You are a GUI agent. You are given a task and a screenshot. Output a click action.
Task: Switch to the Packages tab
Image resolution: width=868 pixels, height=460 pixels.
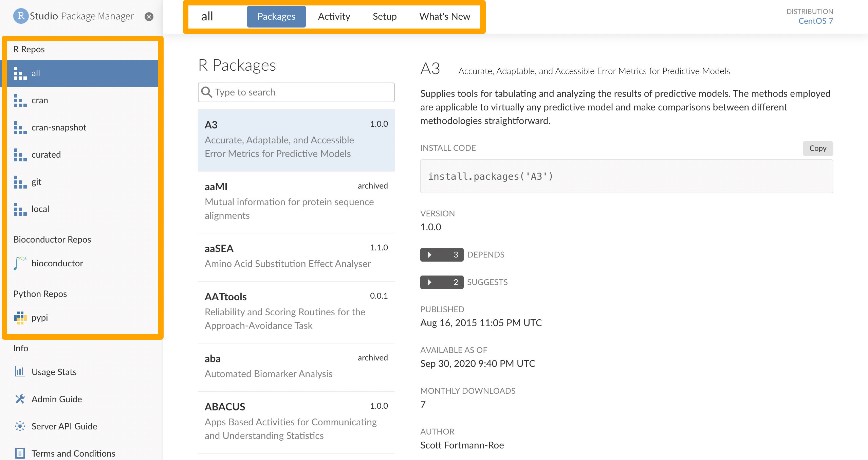click(276, 16)
